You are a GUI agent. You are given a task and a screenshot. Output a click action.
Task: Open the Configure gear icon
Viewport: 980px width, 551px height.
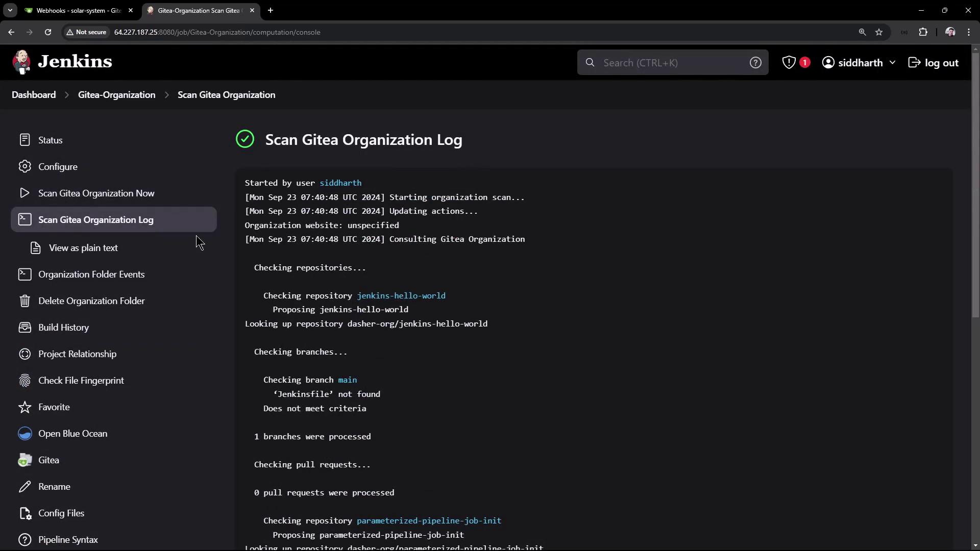click(24, 167)
